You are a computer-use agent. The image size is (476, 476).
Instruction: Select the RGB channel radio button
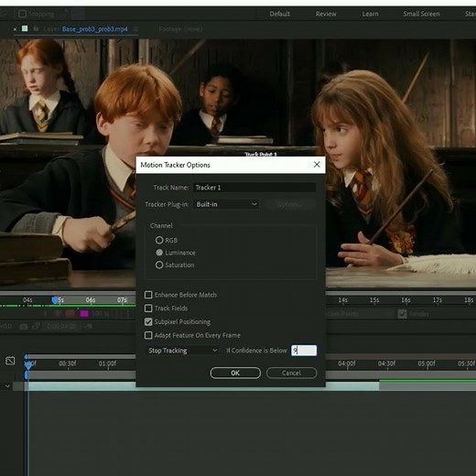pos(159,240)
